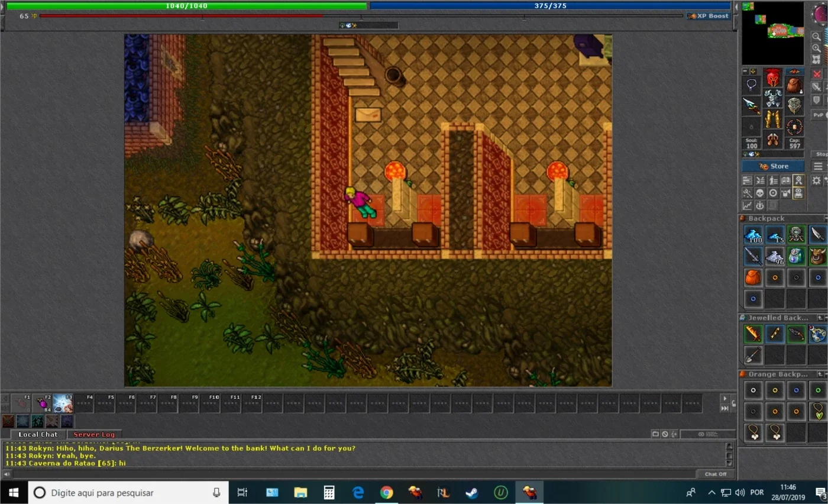
Task: Show next action bar page arrow
Action: coord(724,399)
